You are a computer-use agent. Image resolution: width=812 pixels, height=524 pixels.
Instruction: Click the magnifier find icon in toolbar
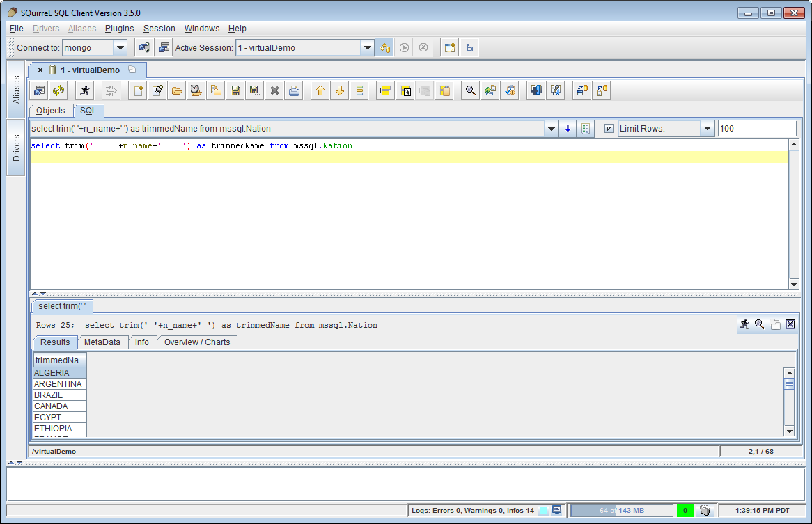pyautogui.click(x=471, y=90)
